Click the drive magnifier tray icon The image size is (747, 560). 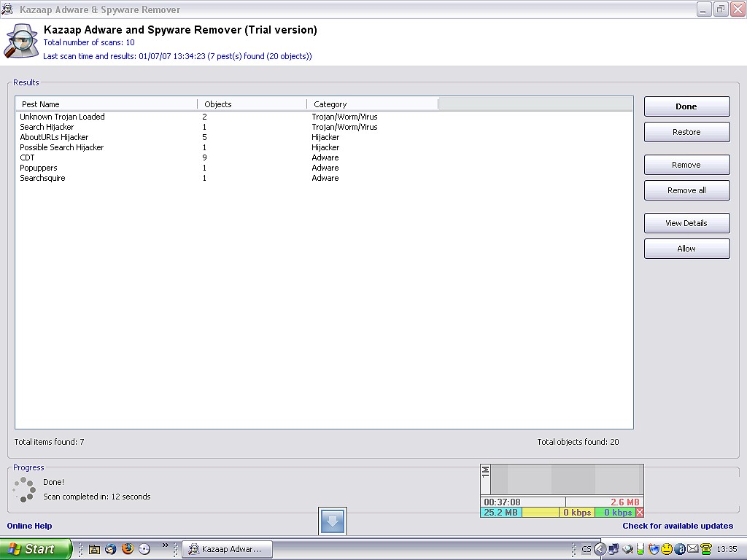coord(628,550)
